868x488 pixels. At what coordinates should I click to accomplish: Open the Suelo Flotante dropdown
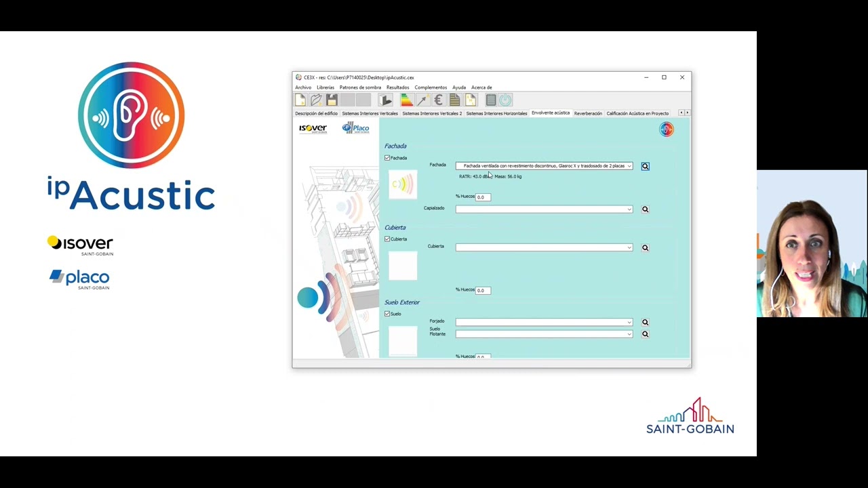coord(544,333)
